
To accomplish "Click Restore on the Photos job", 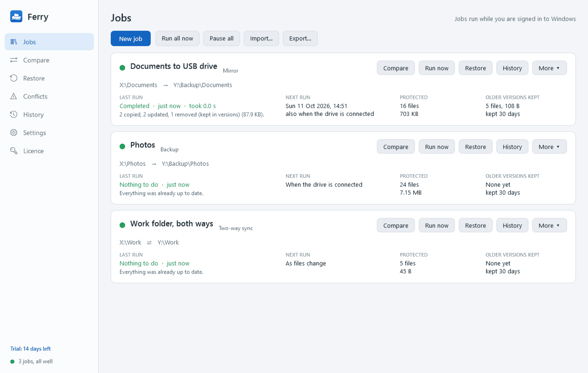I will 475,147.
